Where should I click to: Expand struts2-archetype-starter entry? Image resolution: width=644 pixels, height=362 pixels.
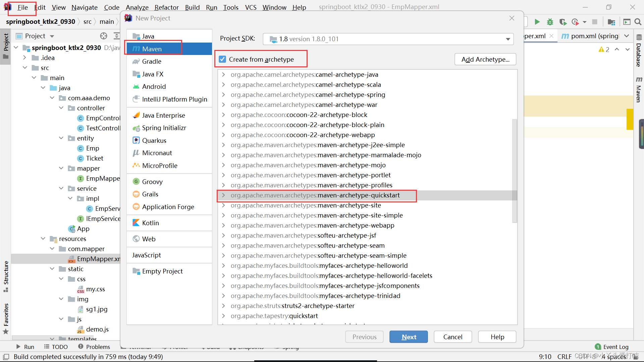point(223,306)
